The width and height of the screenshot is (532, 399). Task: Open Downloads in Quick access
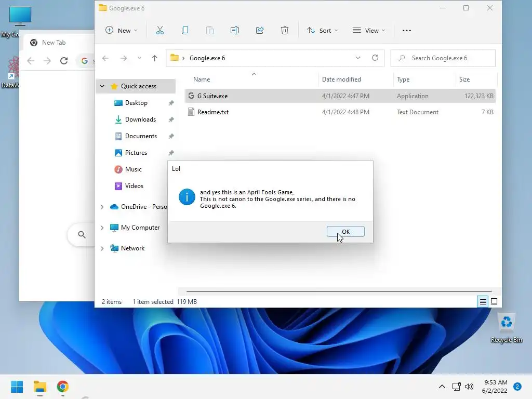point(140,119)
